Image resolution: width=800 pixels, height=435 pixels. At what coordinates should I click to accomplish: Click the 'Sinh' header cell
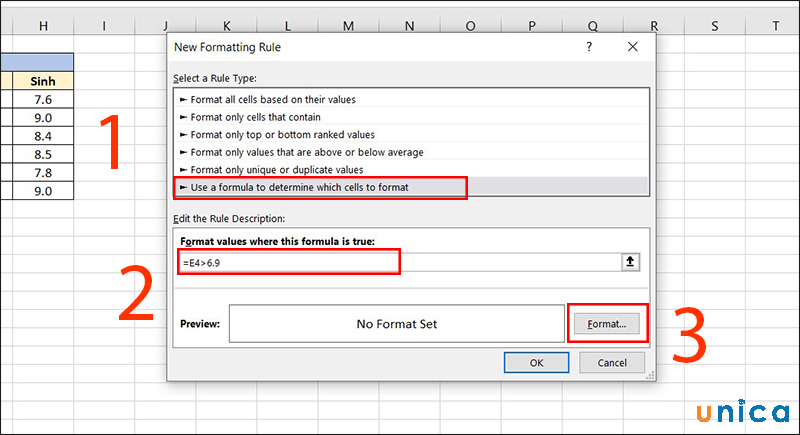pyautogui.click(x=43, y=81)
